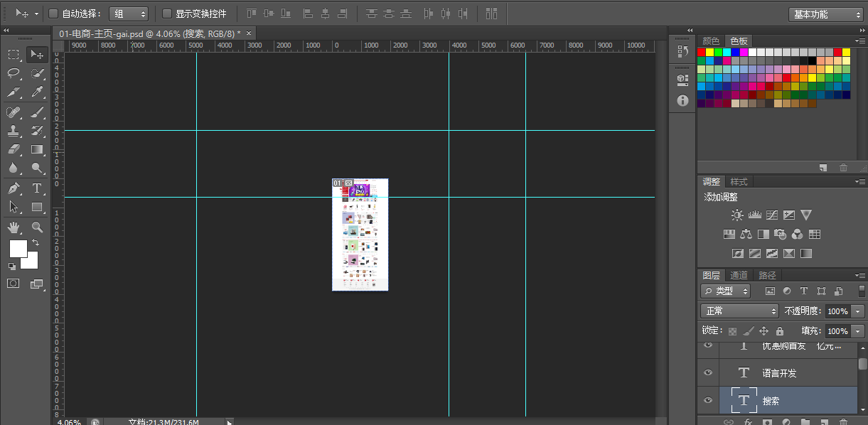Enable the 自动选择 checkbox
868x425 pixels.
(53, 14)
